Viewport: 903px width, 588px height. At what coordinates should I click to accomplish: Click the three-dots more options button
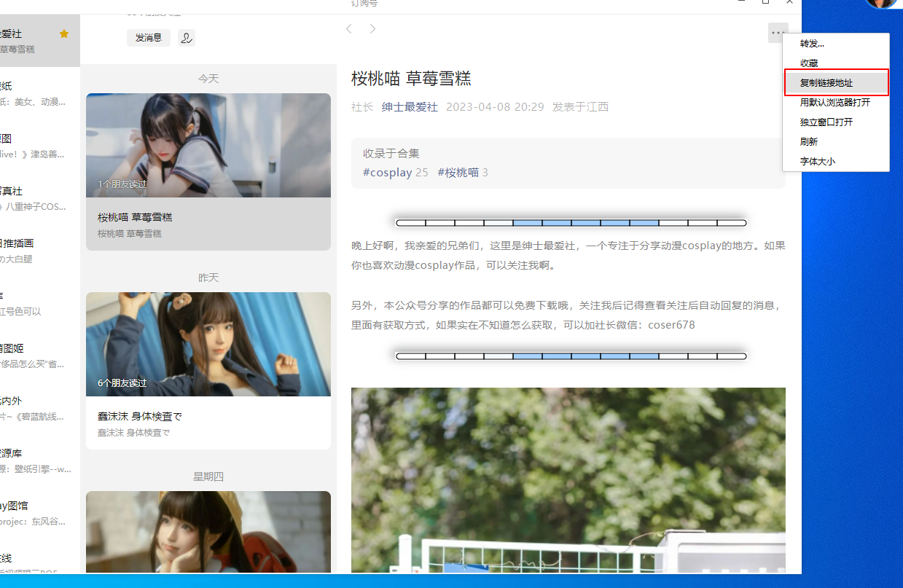(778, 33)
